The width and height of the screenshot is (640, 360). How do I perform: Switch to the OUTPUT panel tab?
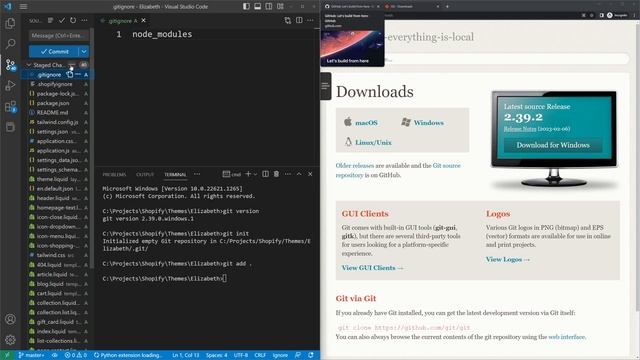click(145, 175)
